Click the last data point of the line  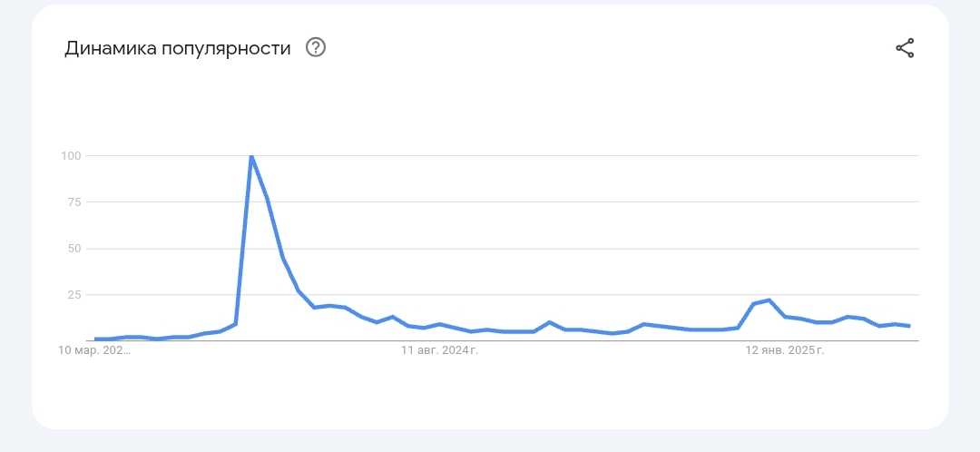point(910,326)
